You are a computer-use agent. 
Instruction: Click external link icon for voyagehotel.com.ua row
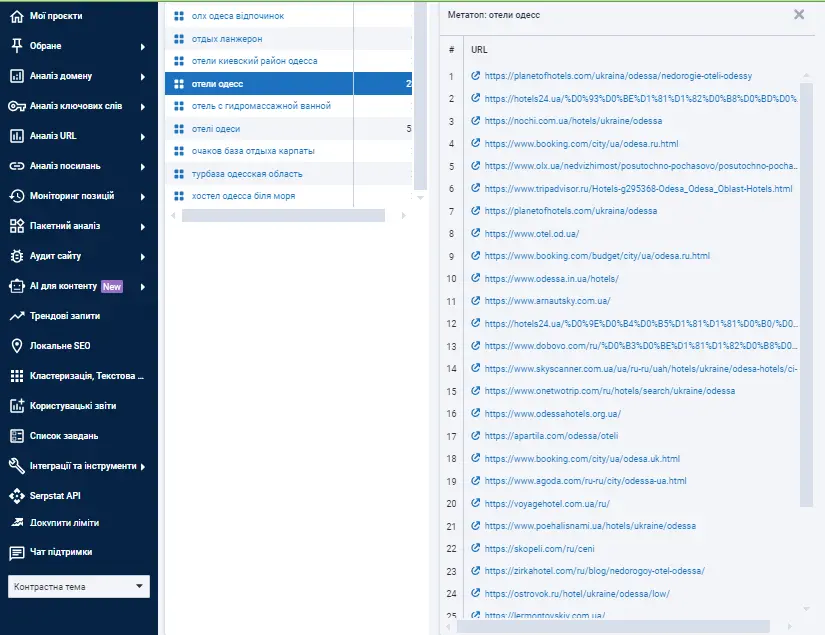tap(476, 503)
